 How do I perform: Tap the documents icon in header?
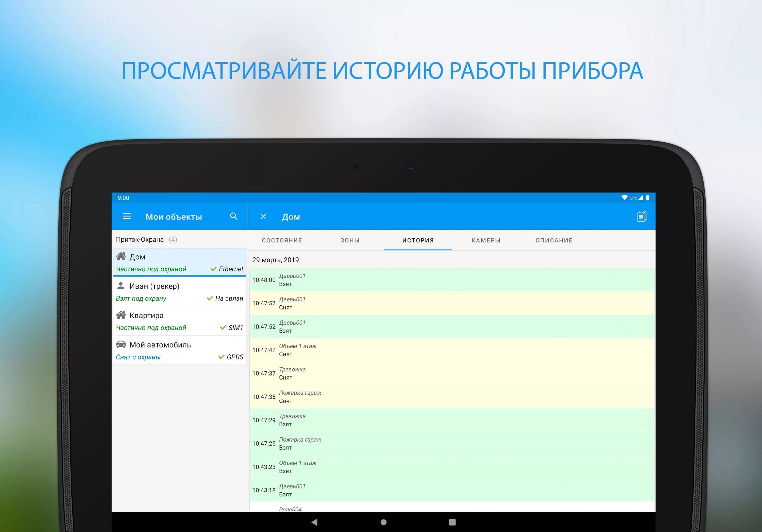pyautogui.click(x=642, y=216)
